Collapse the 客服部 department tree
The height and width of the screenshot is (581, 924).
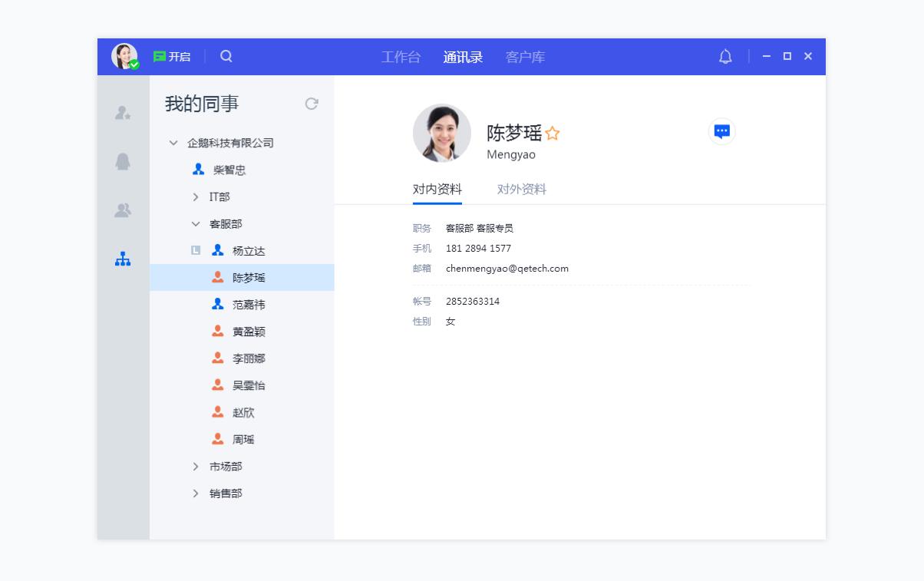pyautogui.click(x=195, y=223)
